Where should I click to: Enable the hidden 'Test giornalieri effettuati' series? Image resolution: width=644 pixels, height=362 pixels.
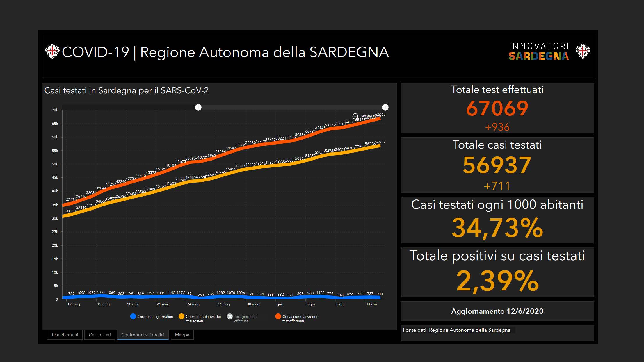click(x=230, y=316)
